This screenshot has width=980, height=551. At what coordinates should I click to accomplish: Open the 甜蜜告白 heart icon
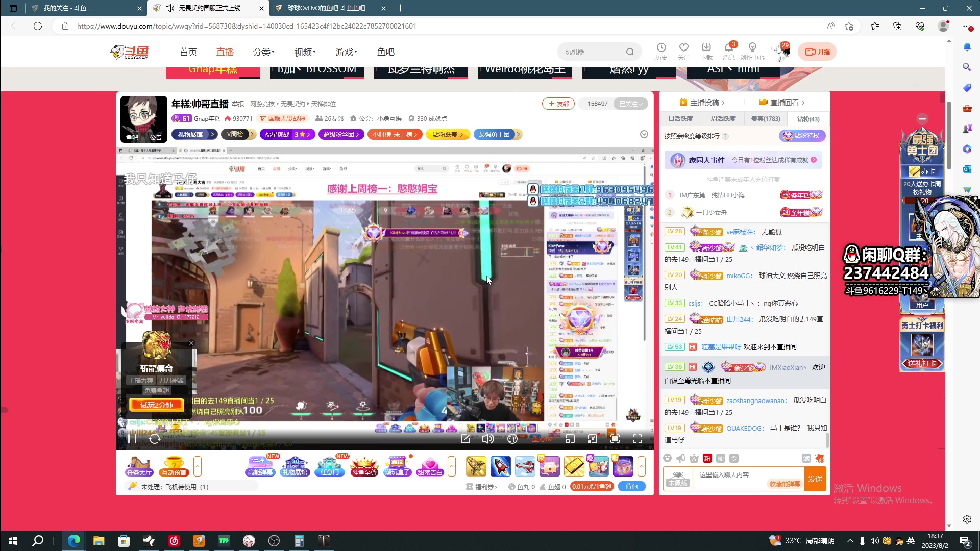430,466
